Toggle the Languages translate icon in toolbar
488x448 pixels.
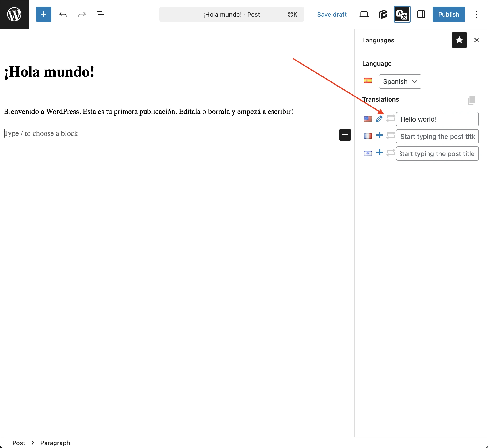click(402, 14)
